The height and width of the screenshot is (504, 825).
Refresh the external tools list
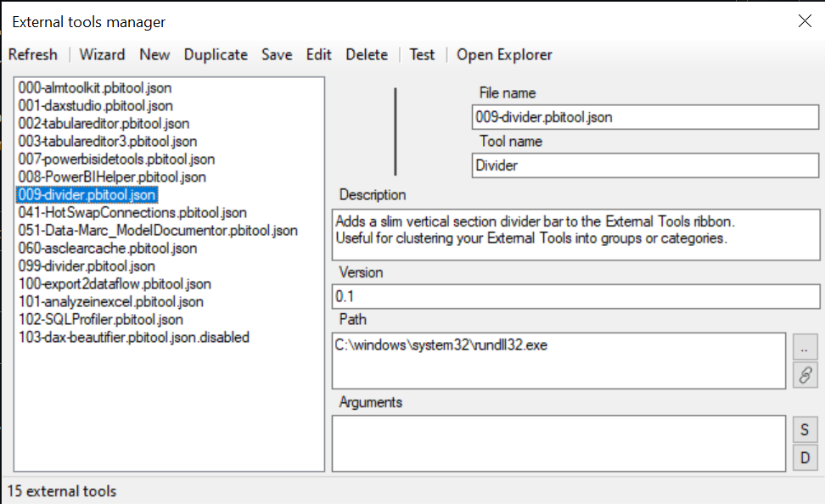pyautogui.click(x=33, y=54)
